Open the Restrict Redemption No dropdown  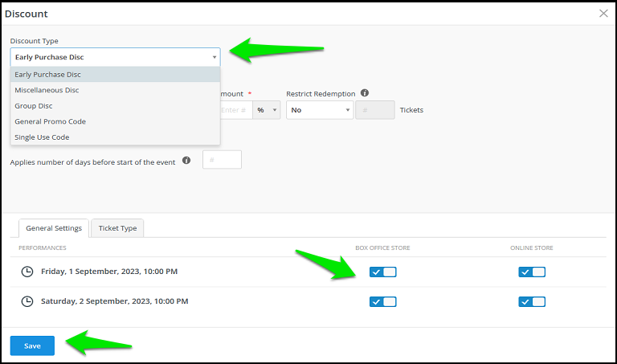tap(320, 110)
